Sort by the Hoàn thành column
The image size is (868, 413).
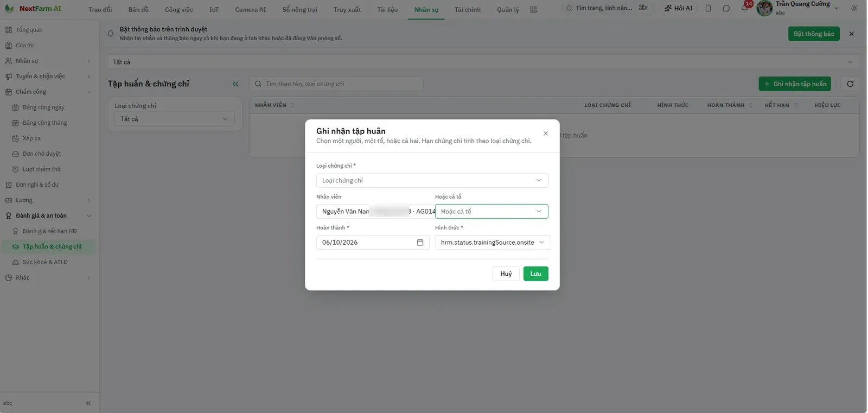coord(730,105)
